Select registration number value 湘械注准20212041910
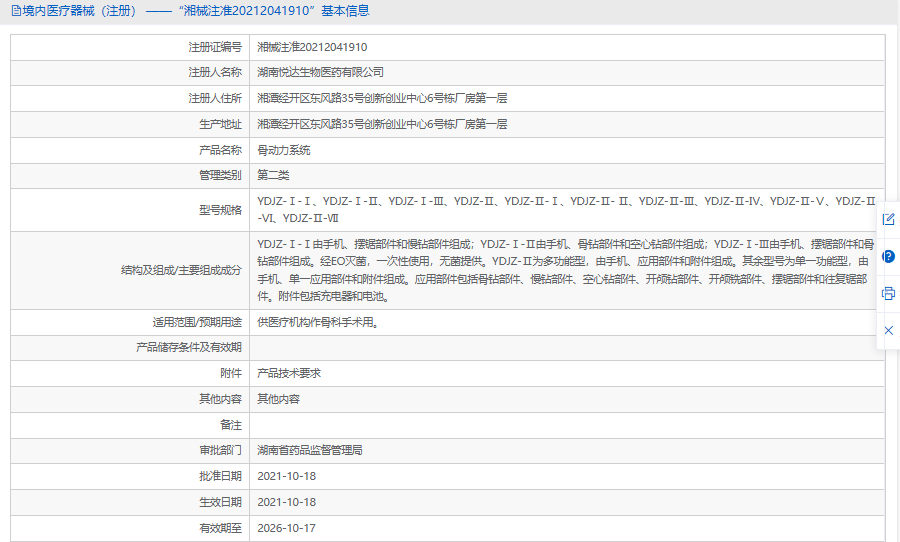The image size is (900, 542). (312, 47)
